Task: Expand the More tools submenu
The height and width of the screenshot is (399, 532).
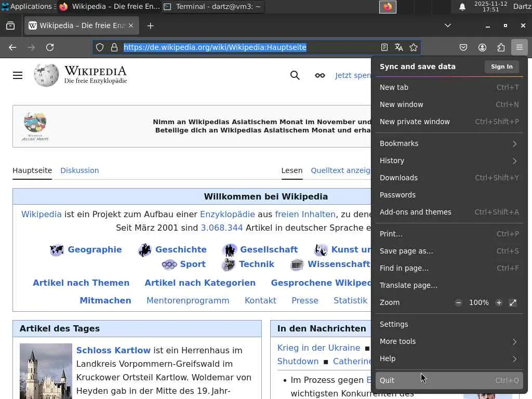Action: point(449,342)
